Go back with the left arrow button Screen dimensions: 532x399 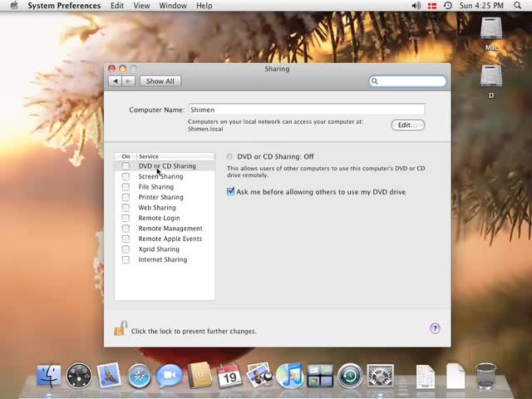pos(116,81)
